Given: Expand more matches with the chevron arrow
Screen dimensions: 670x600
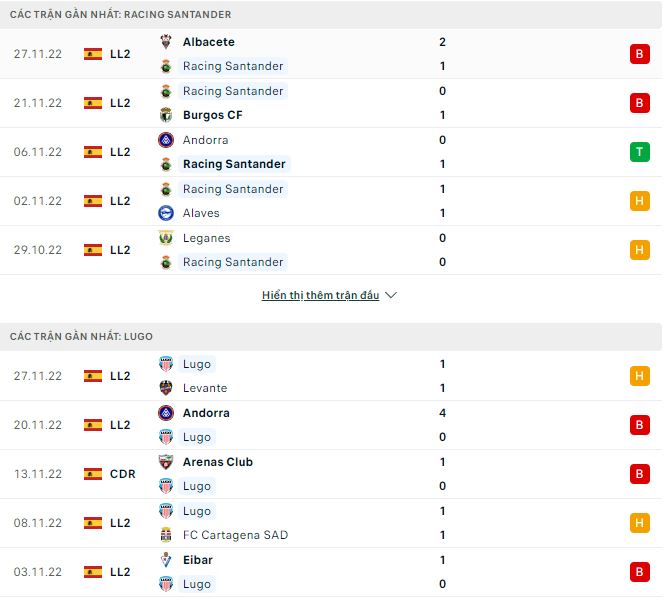Looking at the screenshot, I should coord(391,296).
